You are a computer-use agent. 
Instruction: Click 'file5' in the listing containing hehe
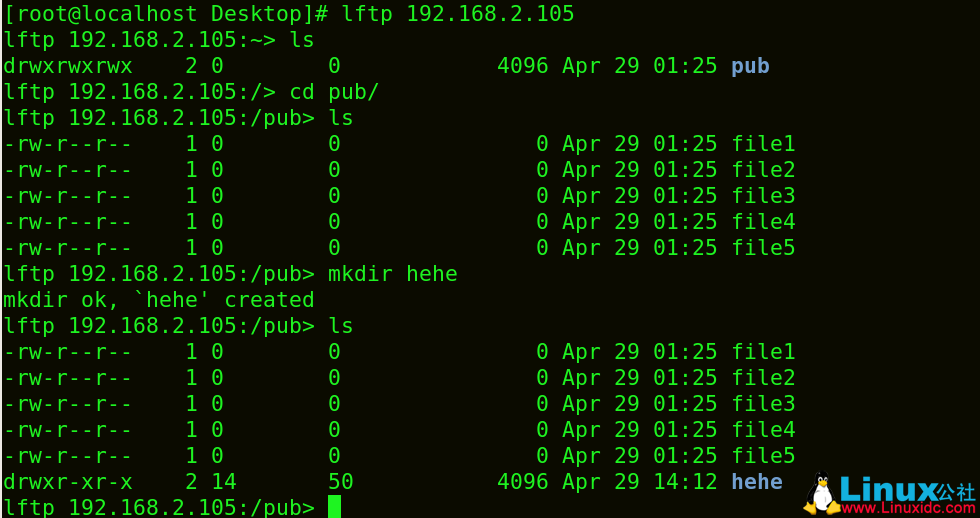tap(763, 456)
